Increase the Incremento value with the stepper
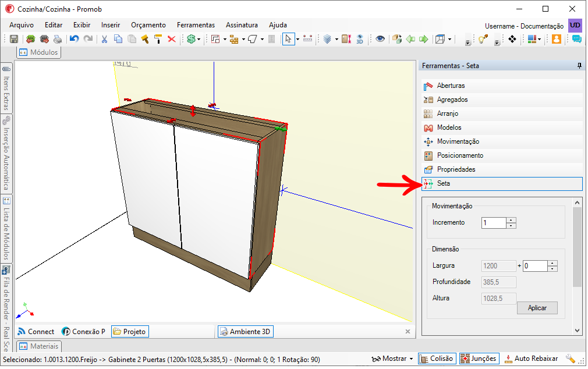This screenshot has height=369, width=588. [511, 220]
